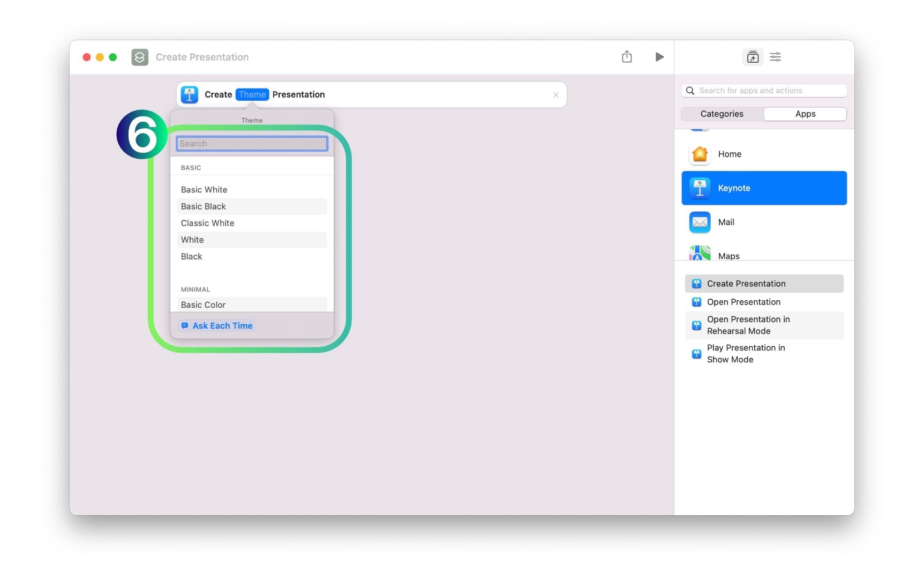Viewport: 924px width, 579px height.
Task: Open the action library panel icon
Action: [x=753, y=57]
